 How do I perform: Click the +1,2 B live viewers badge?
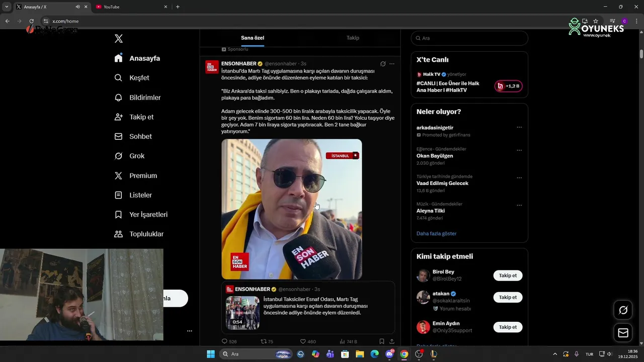click(x=508, y=86)
